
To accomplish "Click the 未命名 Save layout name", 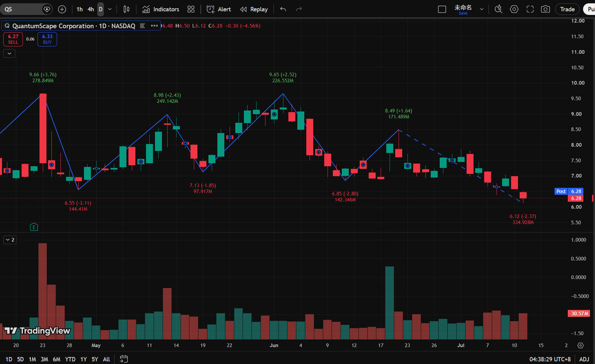I will 463,9.
